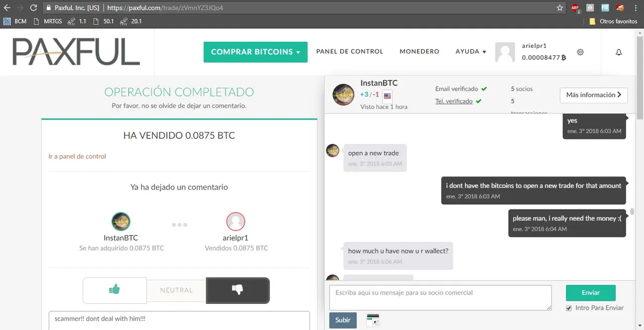
Task: Open the 1.1 bookmark
Action: pyautogui.click(x=77, y=21)
